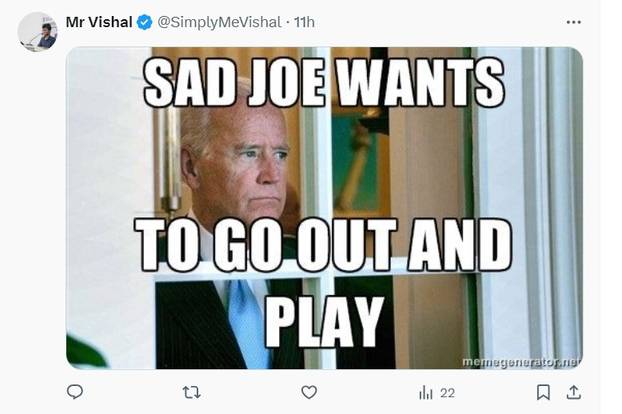Bookmark this tweet by Mr Vishal
The width and height of the screenshot is (622, 414).
tap(543, 392)
